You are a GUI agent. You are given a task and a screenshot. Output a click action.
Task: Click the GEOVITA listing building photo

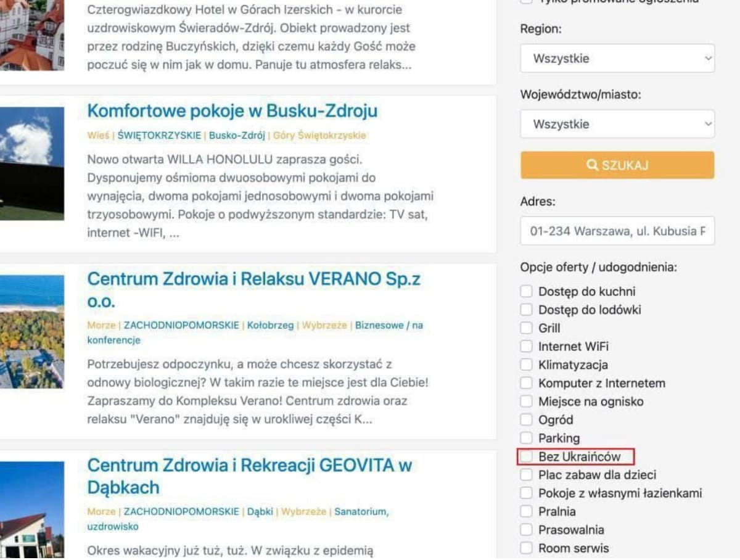point(32,511)
